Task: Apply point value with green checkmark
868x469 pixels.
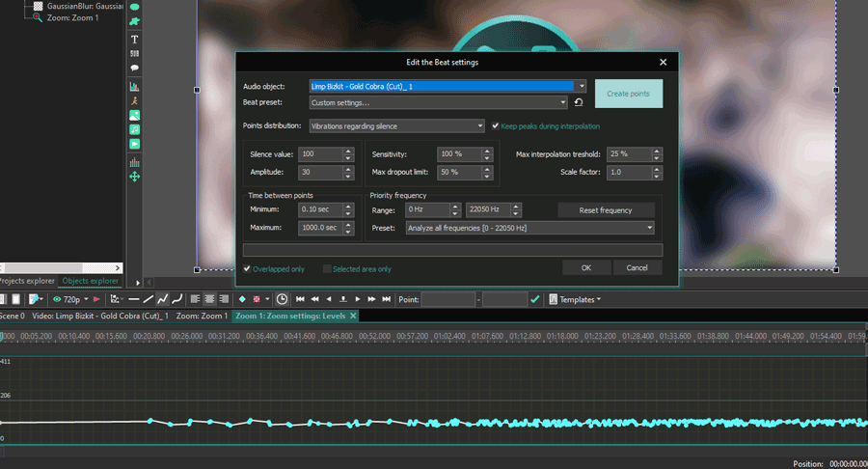Action: [x=534, y=299]
